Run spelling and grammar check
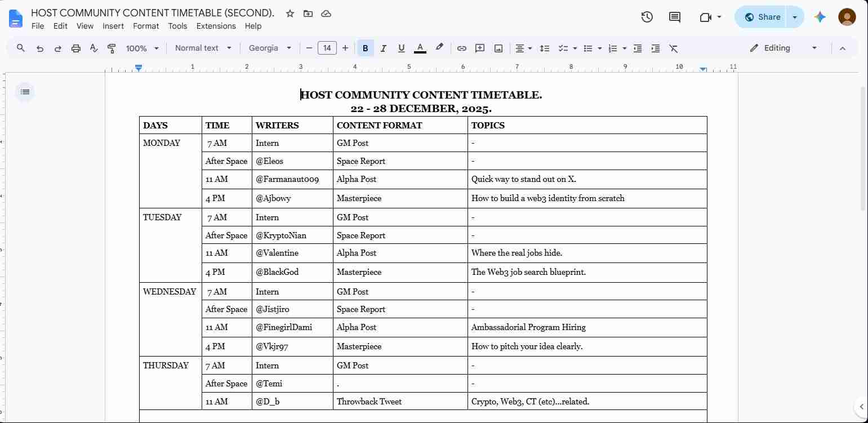868x423 pixels. point(94,48)
